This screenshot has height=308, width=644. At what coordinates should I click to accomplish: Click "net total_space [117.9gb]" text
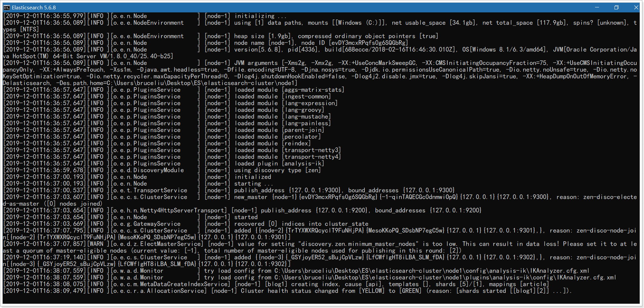click(x=524, y=23)
